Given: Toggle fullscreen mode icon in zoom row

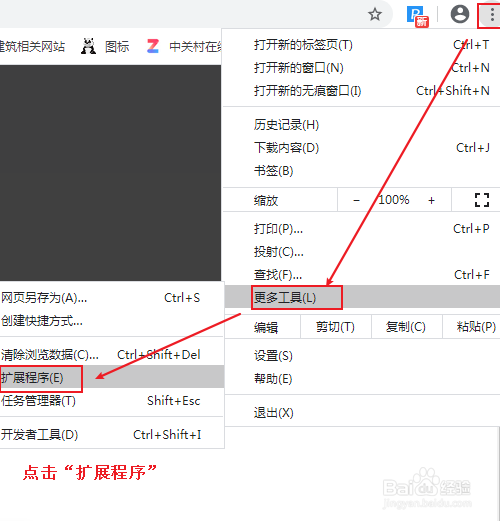Looking at the screenshot, I should coord(482,200).
